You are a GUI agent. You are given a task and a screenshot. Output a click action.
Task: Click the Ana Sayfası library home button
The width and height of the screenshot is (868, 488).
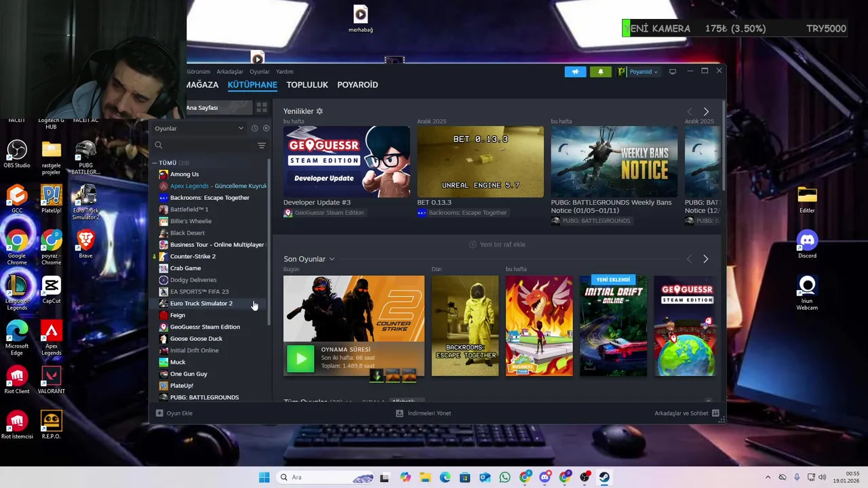point(218,108)
